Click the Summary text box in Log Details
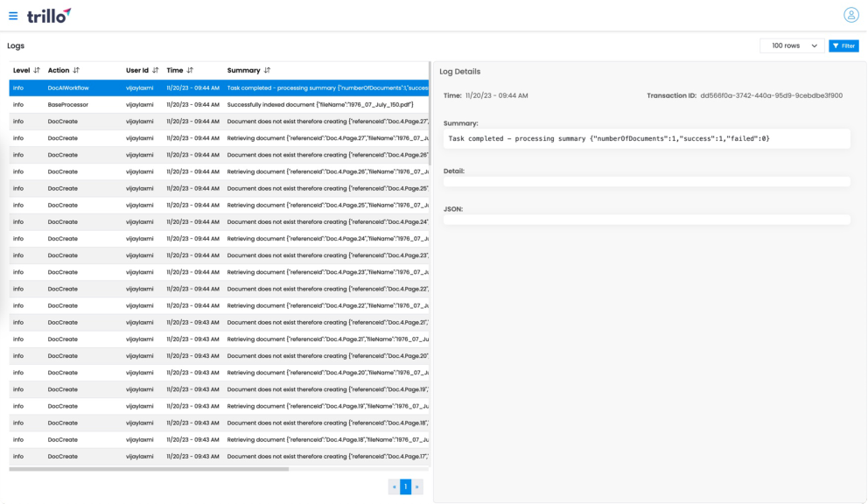This screenshot has height=504, width=868. [x=647, y=139]
